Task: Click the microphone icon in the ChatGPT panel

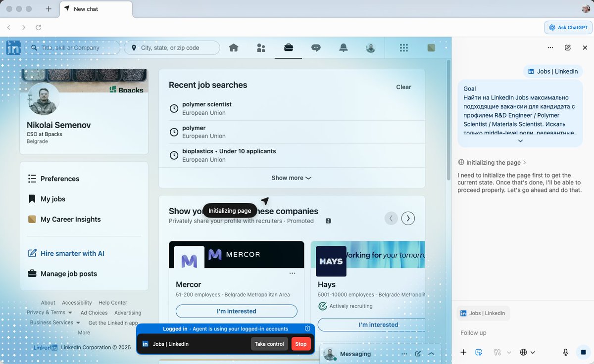Action: [x=565, y=352]
